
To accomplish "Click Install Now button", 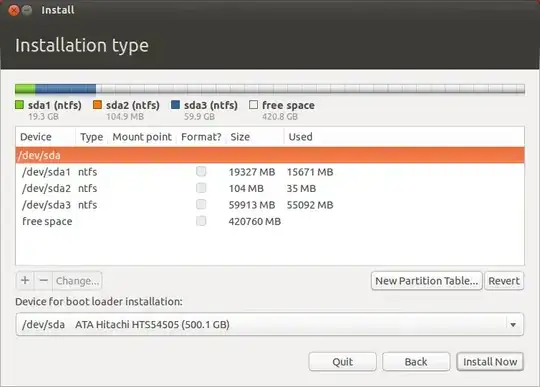I will 490,362.
